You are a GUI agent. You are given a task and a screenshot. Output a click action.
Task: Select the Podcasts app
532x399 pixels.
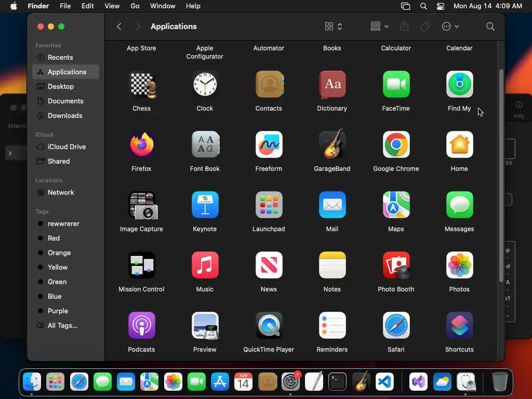(141, 325)
